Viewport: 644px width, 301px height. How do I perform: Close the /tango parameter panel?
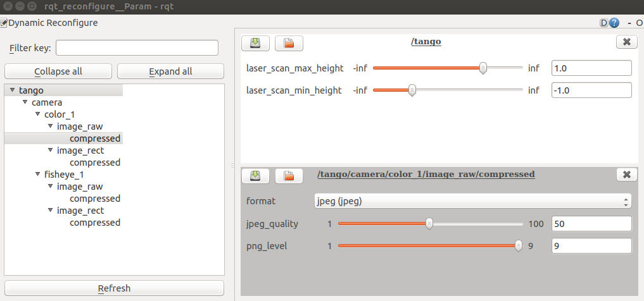tap(626, 42)
